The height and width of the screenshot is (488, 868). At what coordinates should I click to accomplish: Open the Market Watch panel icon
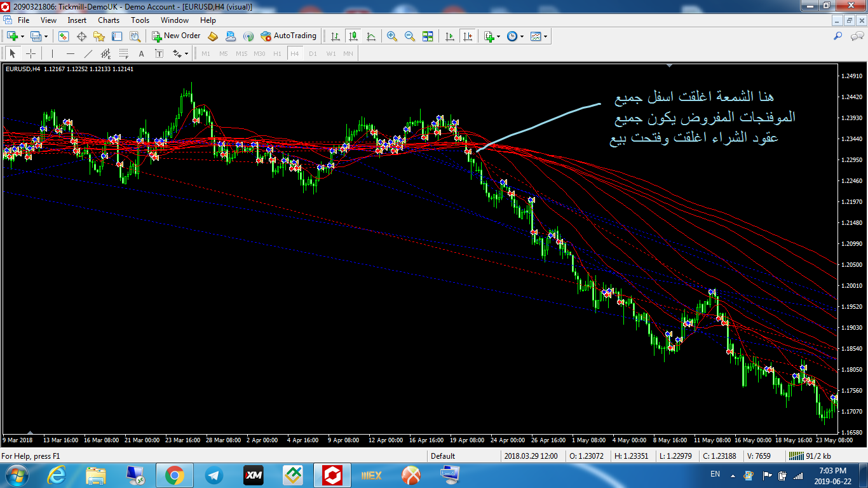(x=64, y=36)
